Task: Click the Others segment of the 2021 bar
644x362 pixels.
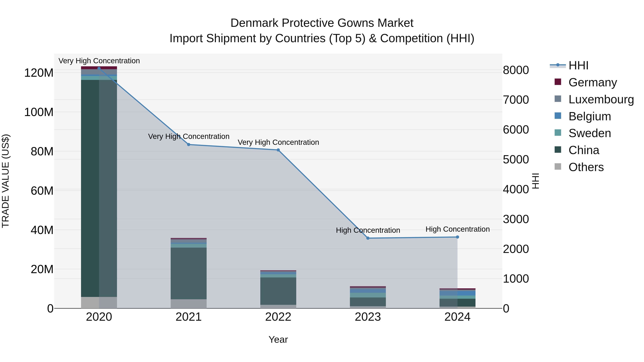Action: pyautogui.click(x=189, y=304)
